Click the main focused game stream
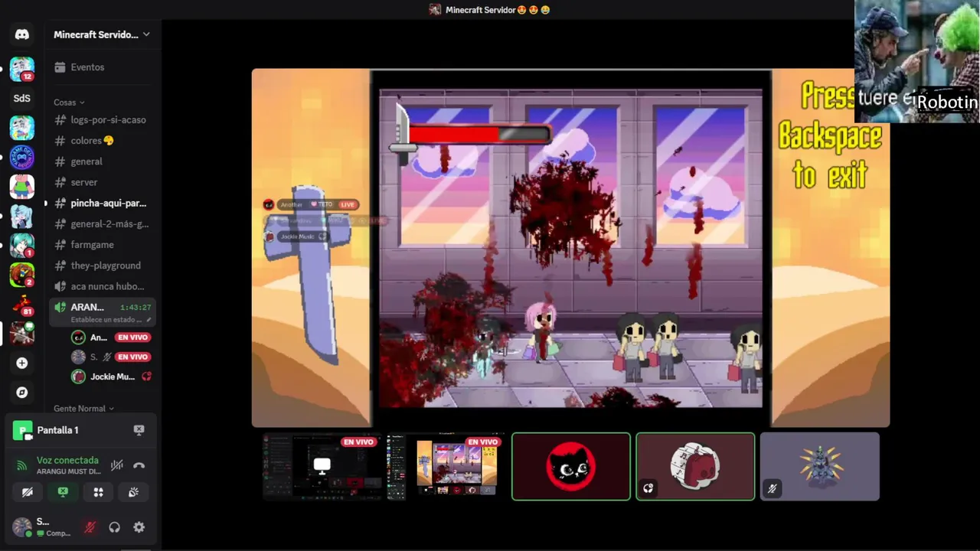 pos(570,248)
